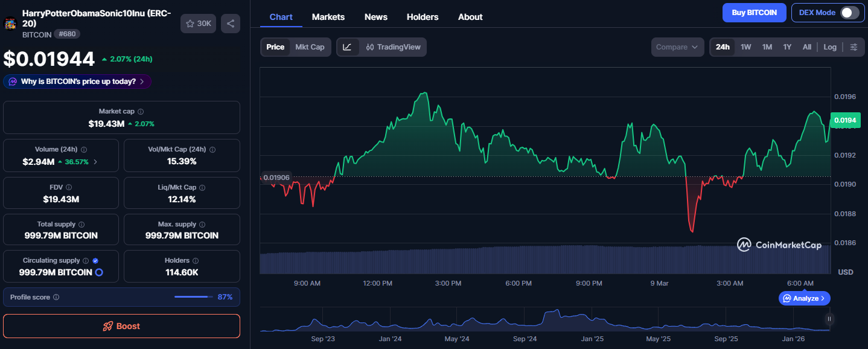Click the circulating supply verified badge
Image resolution: width=868 pixels, height=349 pixels.
[x=95, y=260]
